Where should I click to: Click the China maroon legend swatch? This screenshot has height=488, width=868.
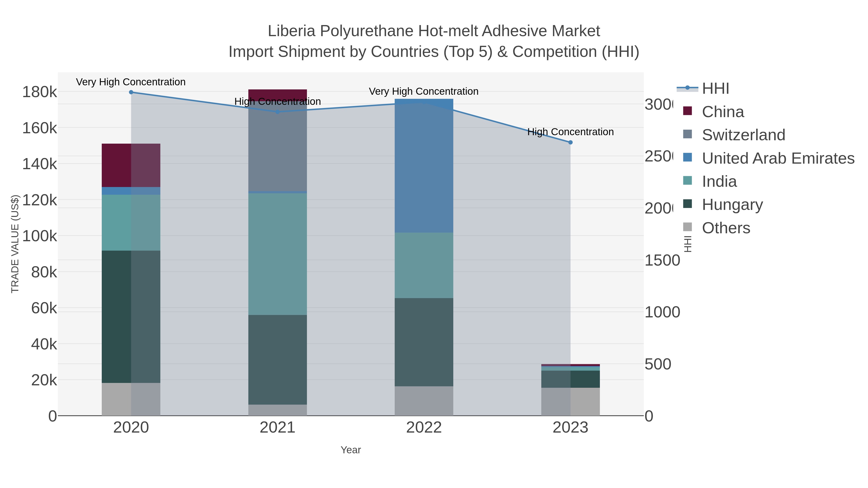click(x=687, y=111)
